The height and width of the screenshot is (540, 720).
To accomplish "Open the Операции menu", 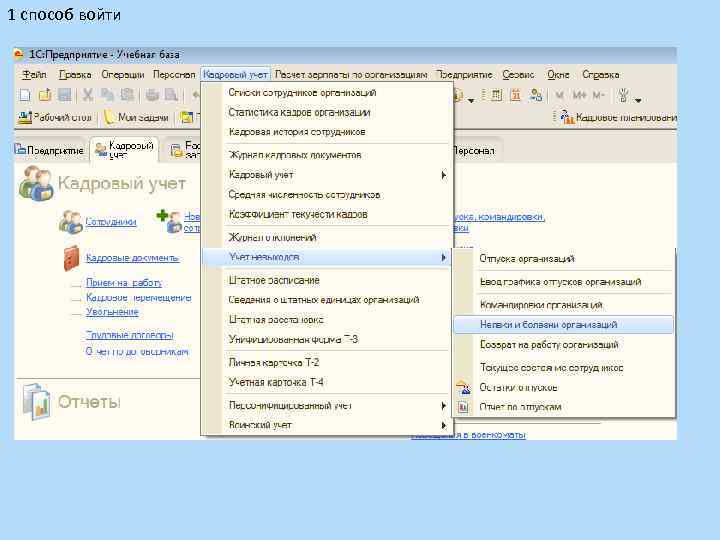I will pyautogui.click(x=123, y=74).
